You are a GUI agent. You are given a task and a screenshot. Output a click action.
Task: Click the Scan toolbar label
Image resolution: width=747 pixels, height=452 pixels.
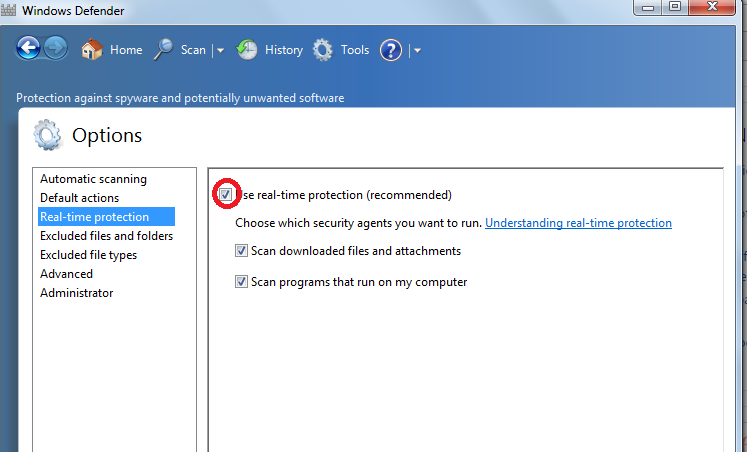193,50
